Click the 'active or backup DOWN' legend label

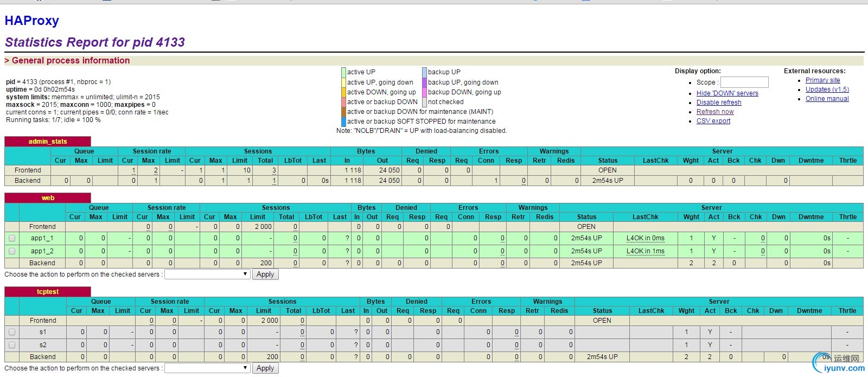pos(382,102)
